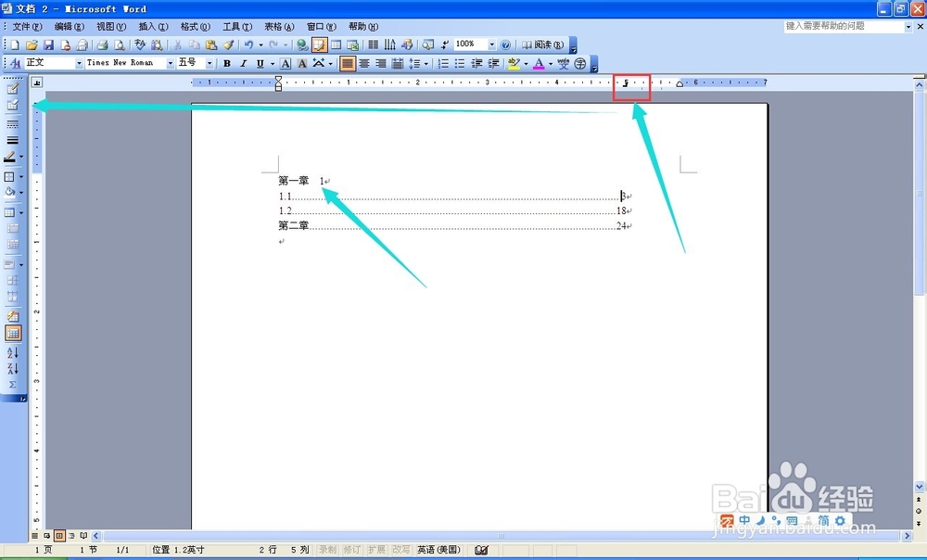Insert an Excel worksheet
Image resolution: width=927 pixels, height=560 pixels.
click(x=353, y=45)
